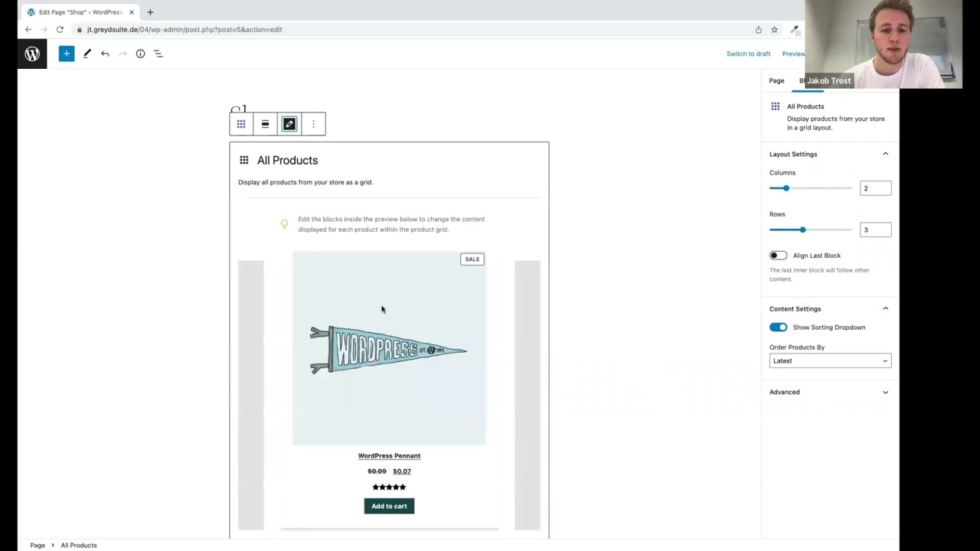
Task: Adjust the Rows slider
Action: click(x=811, y=230)
